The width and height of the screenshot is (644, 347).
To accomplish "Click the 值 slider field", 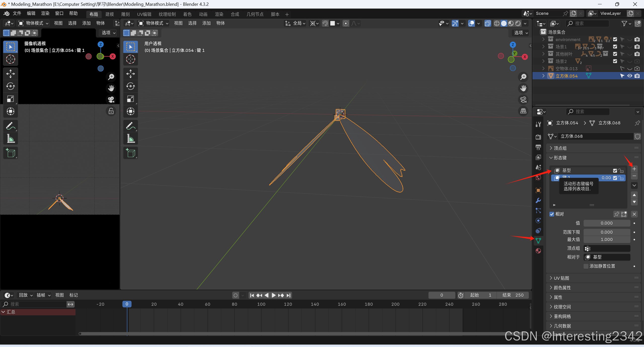I will [607, 223].
